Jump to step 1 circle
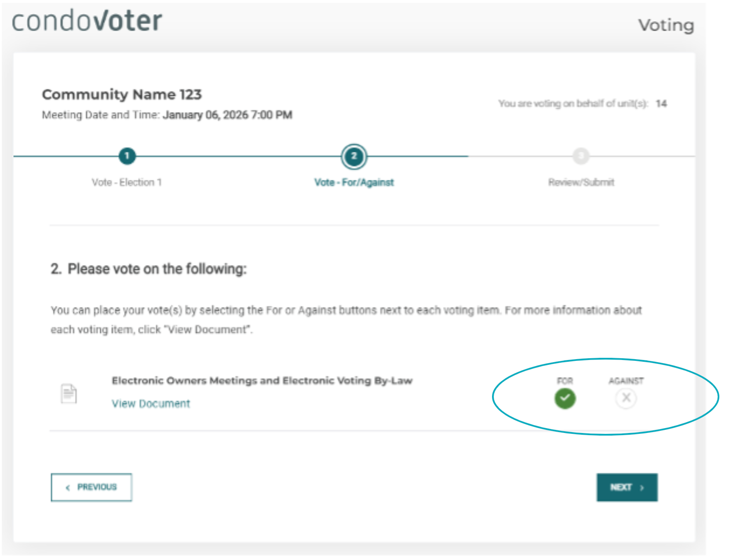 coord(127,156)
